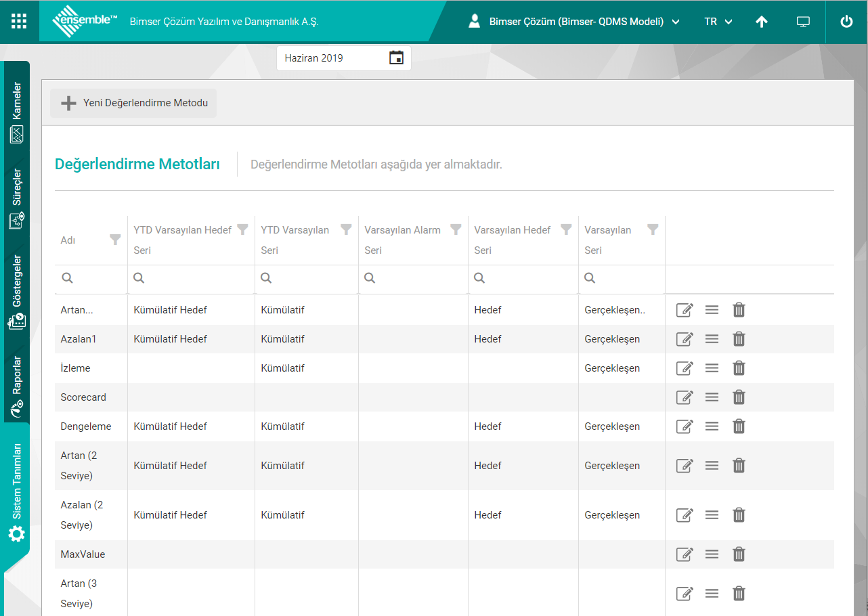Open list details icon for İzleme row
The width and height of the screenshot is (868, 616).
click(x=712, y=368)
